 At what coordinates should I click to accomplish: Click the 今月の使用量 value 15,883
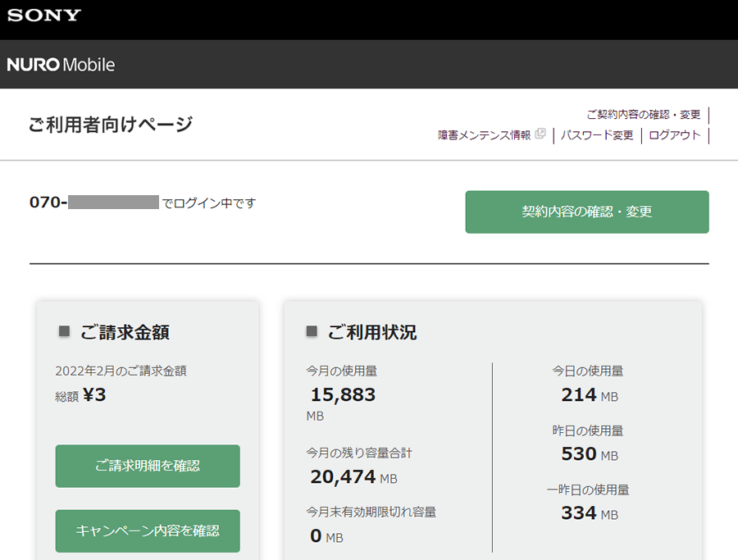pos(343,394)
